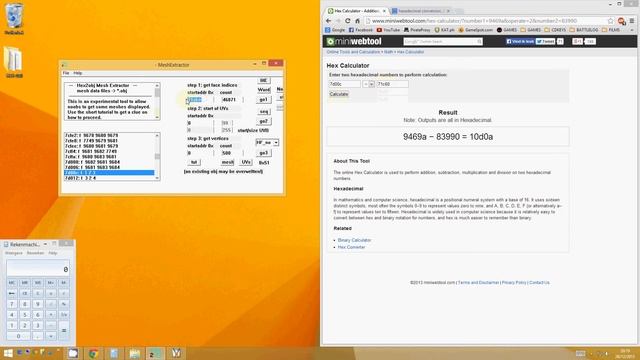Open the Chrome hamburger menu

point(632,21)
